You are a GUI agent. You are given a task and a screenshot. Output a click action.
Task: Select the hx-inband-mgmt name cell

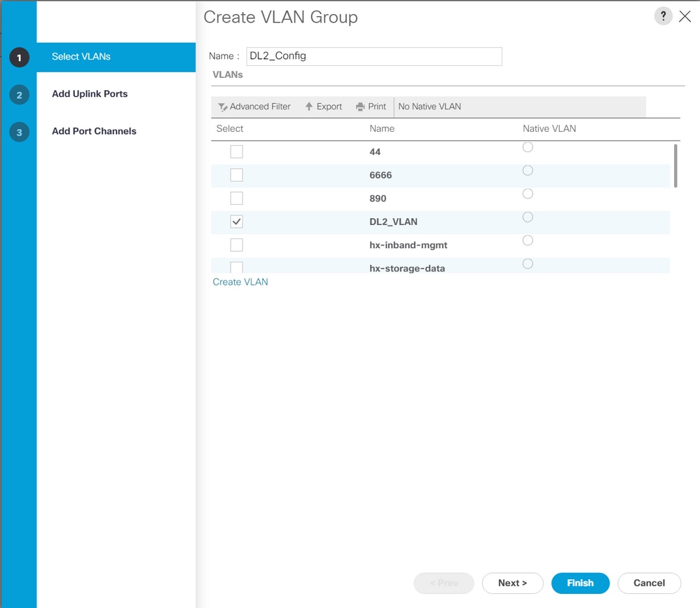408,245
